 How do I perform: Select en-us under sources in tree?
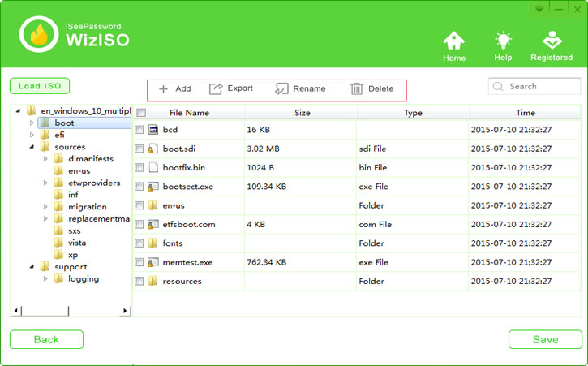click(79, 170)
